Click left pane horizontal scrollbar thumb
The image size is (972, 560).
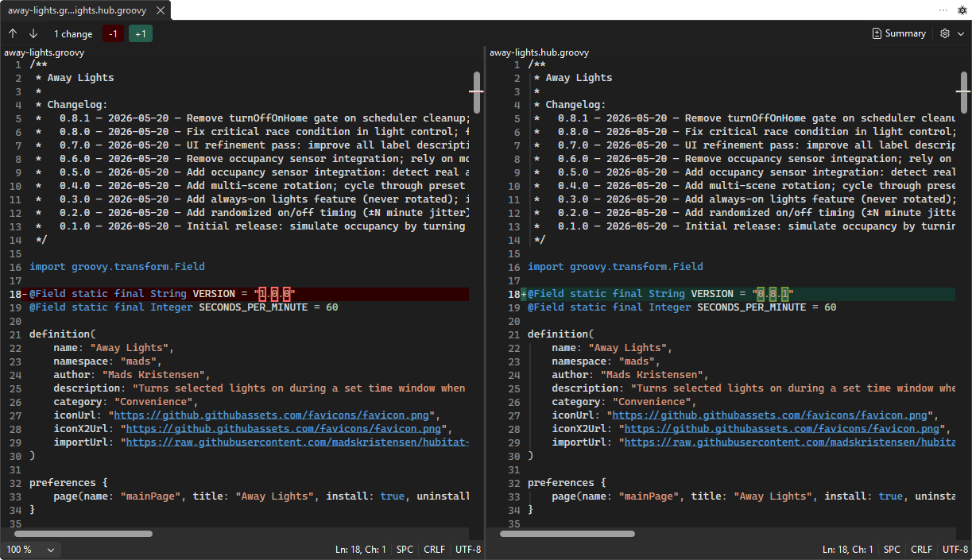(83, 534)
